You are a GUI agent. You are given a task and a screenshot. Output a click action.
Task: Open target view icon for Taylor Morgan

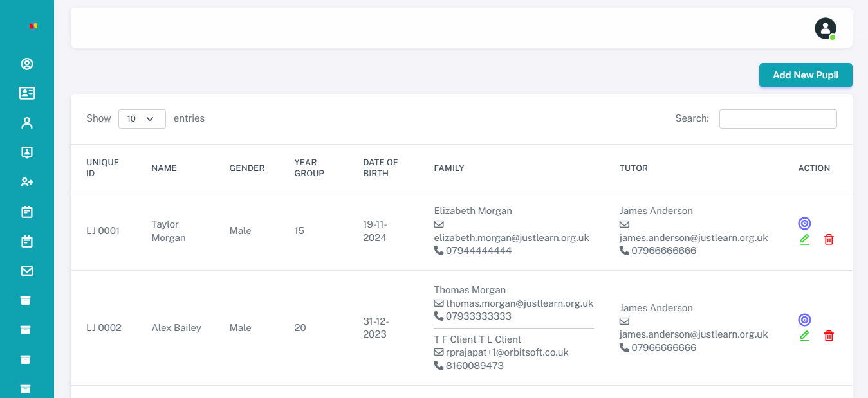point(804,223)
